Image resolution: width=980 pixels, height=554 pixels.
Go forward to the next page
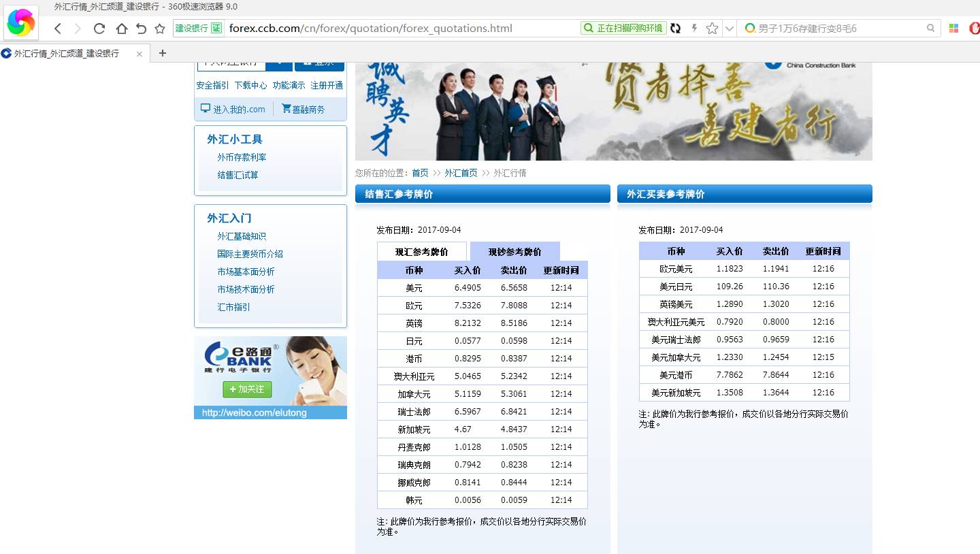(78, 29)
